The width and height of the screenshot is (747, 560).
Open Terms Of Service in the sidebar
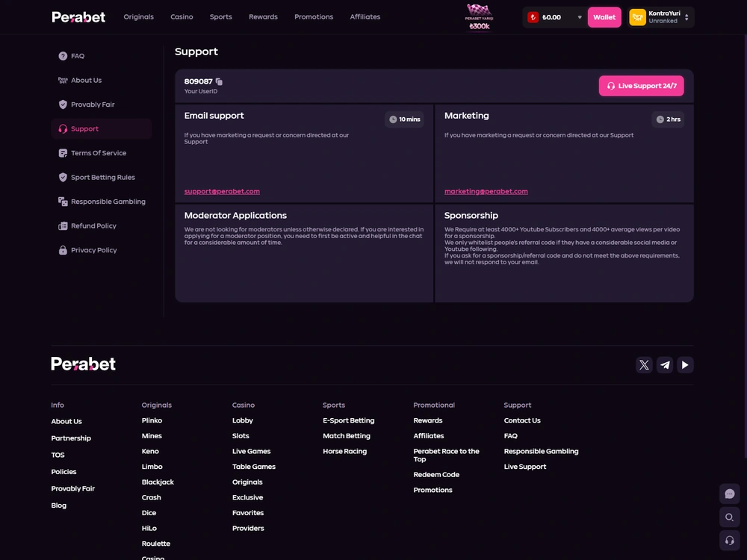102,153
